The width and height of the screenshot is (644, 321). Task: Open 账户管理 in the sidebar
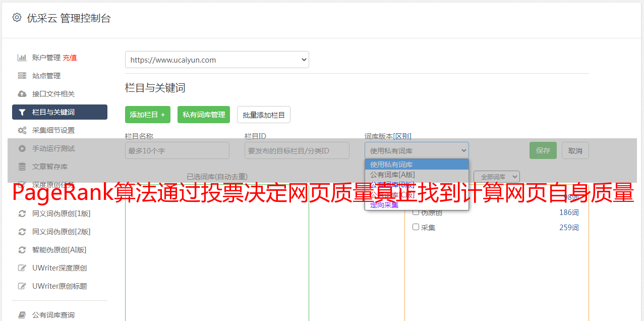click(46, 58)
